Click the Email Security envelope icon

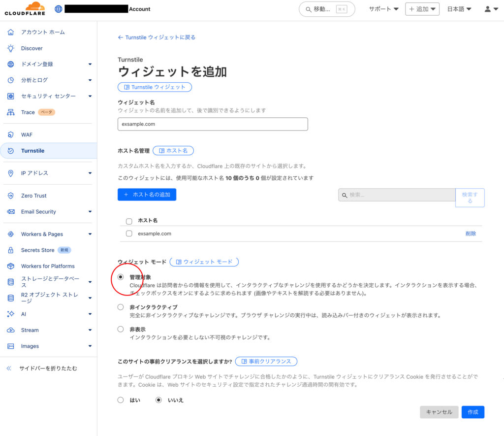11,212
